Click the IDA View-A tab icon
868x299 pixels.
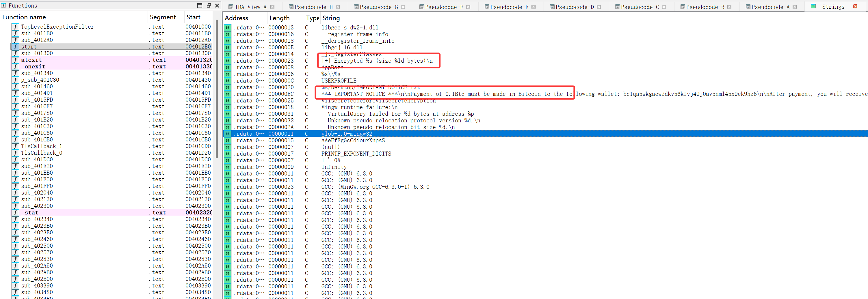coord(231,7)
